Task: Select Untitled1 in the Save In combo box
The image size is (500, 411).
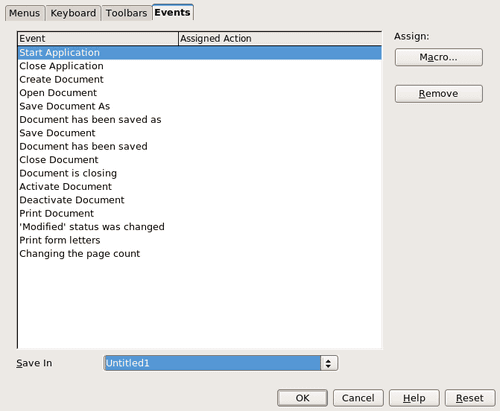Action: tap(213, 363)
